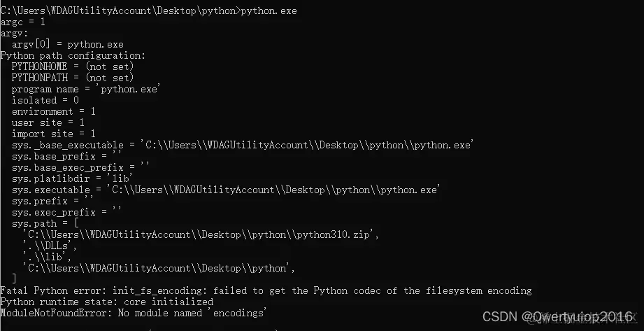Click the 'ModuleNotFoundError: No module named encodings' line
This screenshot has width=644, height=331.
[134, 313]
